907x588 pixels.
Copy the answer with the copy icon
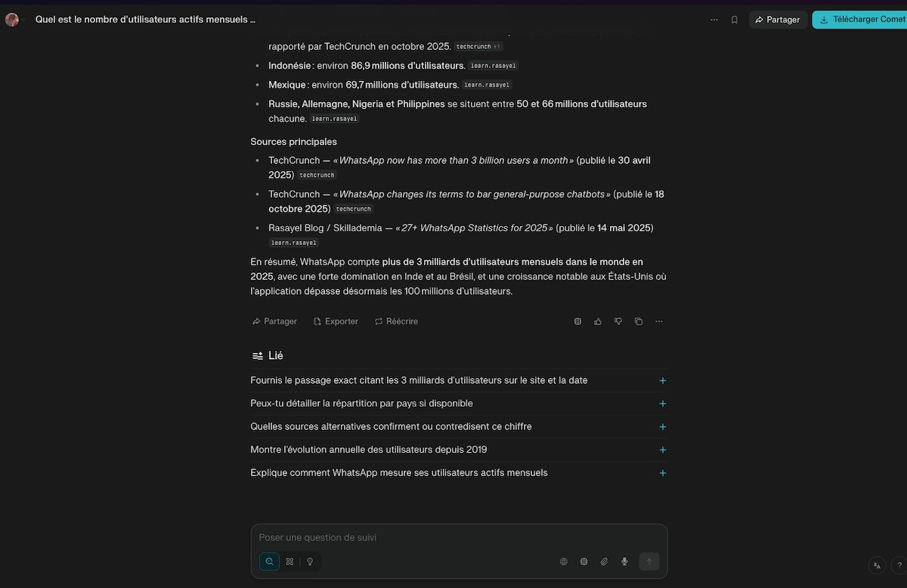tap(639, 321)
